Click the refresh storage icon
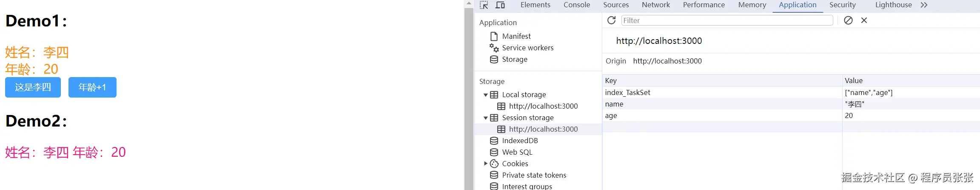 (x=611, y=20)
